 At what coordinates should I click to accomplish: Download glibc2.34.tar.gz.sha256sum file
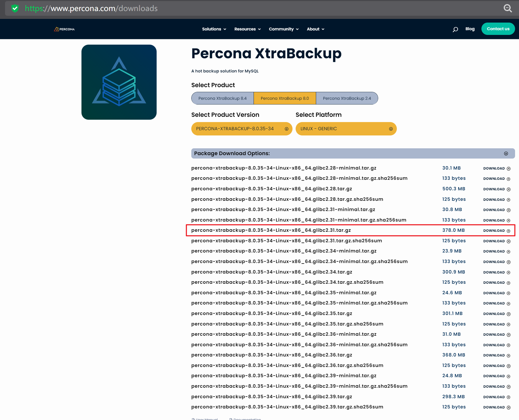coord(497,282)
